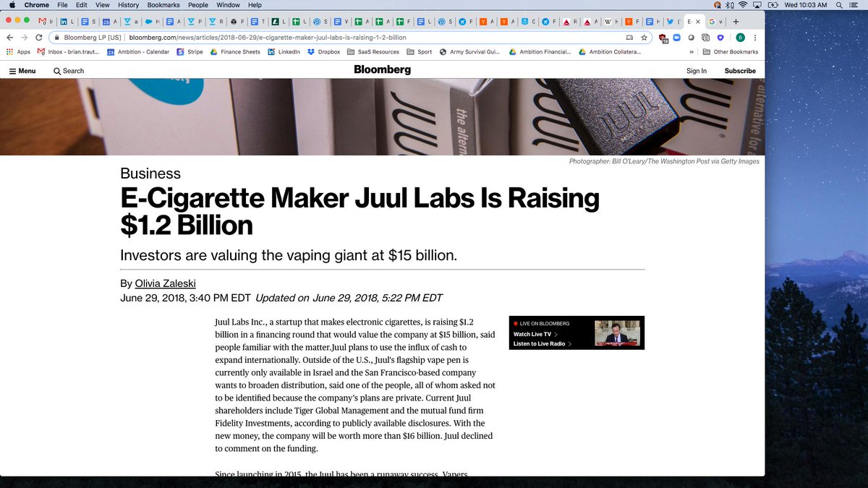Screen dimensions: 868x488
Task: Click the Subscribe button
Action: tap(740, 71)
